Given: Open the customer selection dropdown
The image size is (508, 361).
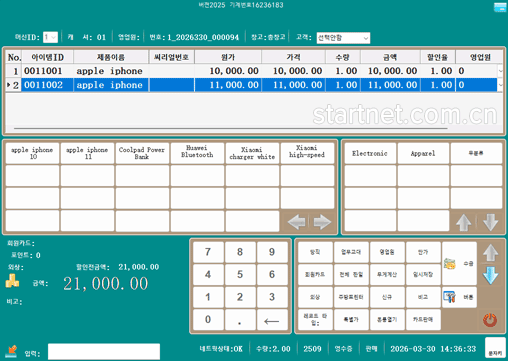Looking at the screenshot, I should 343,38.
